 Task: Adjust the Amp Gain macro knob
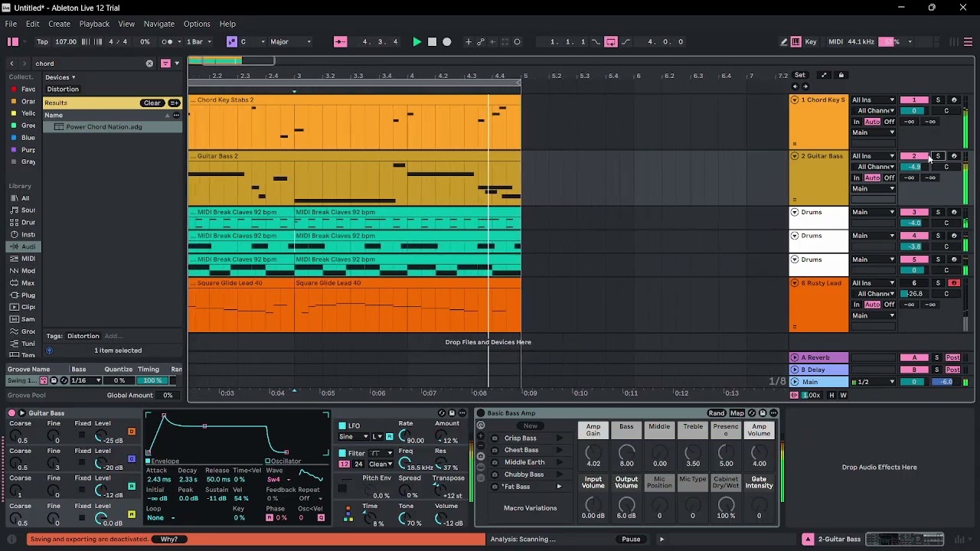593,452
